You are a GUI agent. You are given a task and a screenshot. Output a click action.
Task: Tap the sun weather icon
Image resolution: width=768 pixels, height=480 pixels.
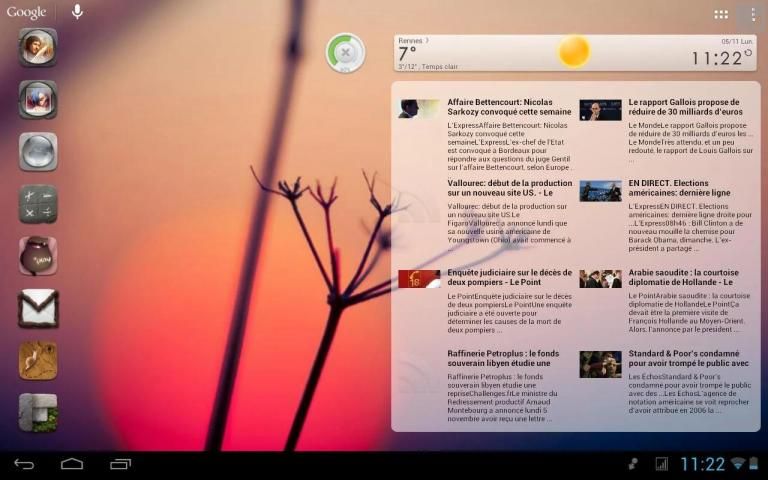click(x=574, y=51)
